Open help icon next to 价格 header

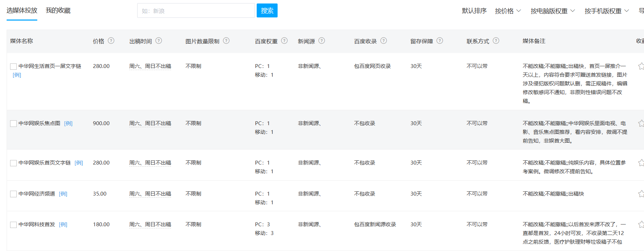coord(111,41)
